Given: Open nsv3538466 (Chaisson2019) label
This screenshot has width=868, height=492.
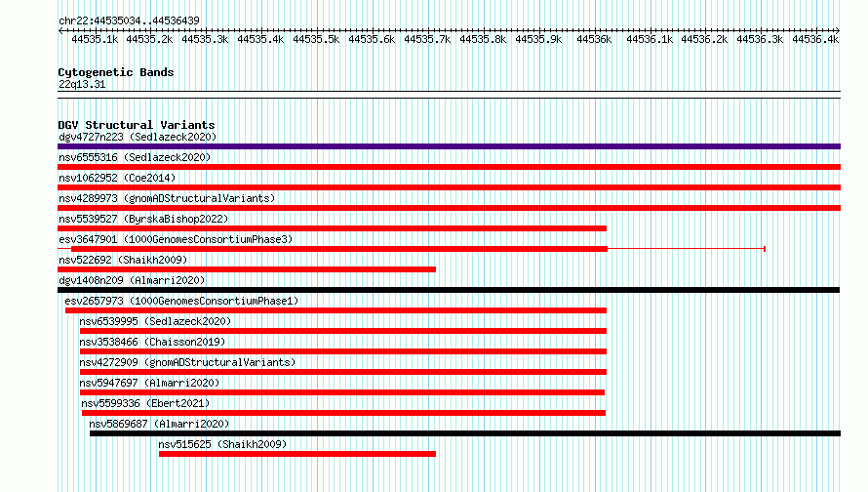Looking at the screenshot, I should 152,342.
